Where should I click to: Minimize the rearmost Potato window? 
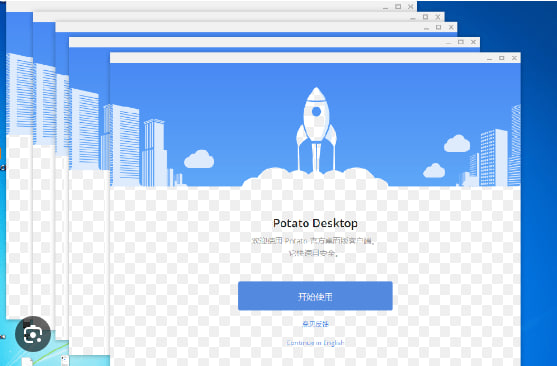386,7
